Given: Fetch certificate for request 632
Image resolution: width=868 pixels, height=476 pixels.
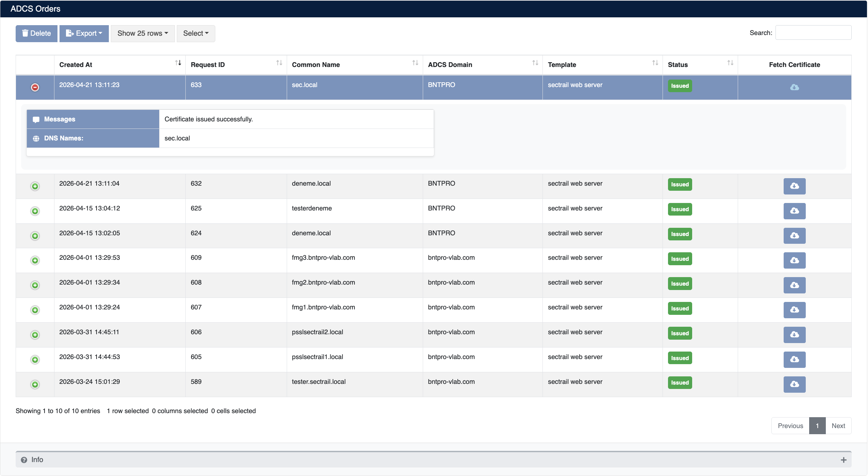Looking at the screenshot, I should click(794, 186).
